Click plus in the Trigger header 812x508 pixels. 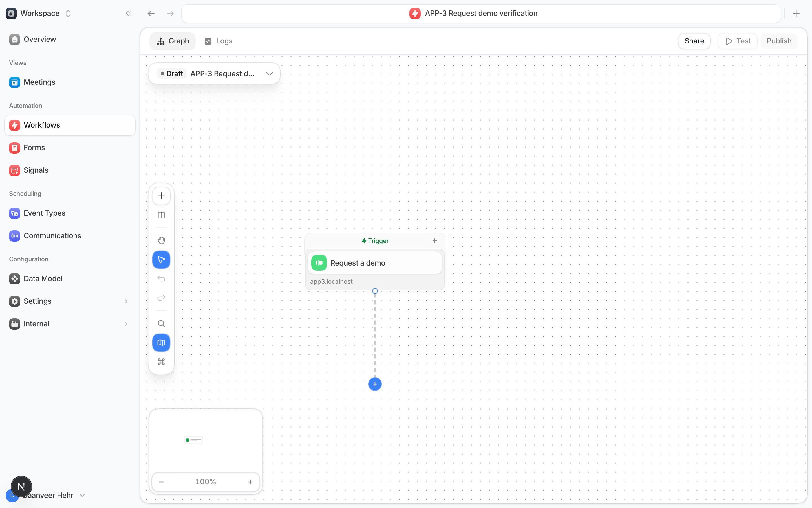pyautogui.click(x=434, y=241)
